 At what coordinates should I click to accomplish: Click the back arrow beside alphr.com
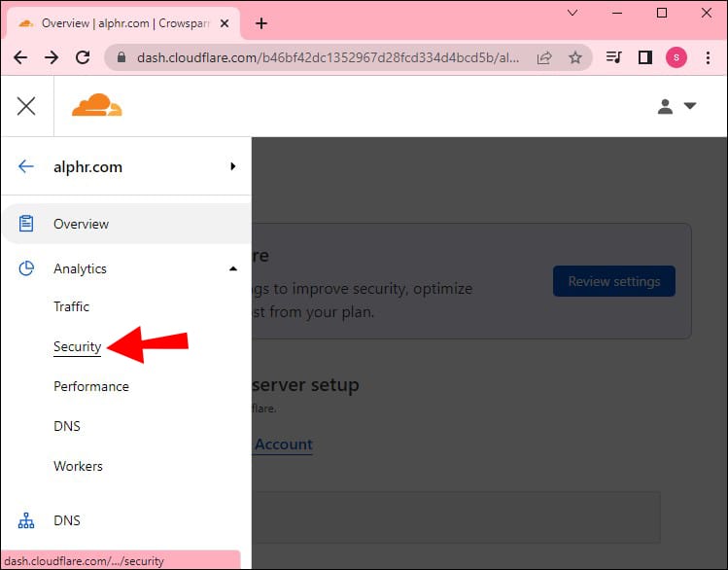pos(26,166)
